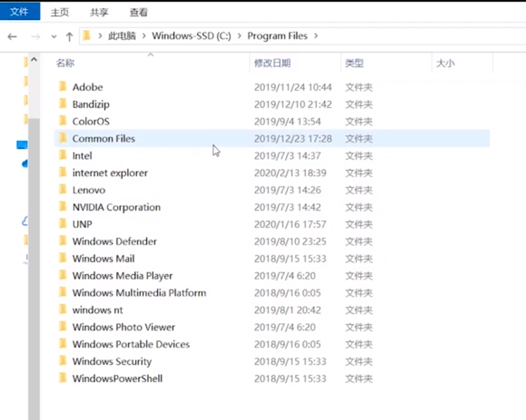The height and width of the screenshot is (420, 526).
Task: Click the Bandizip folder name
Action: pyautogui.click(x=91, y=104)
